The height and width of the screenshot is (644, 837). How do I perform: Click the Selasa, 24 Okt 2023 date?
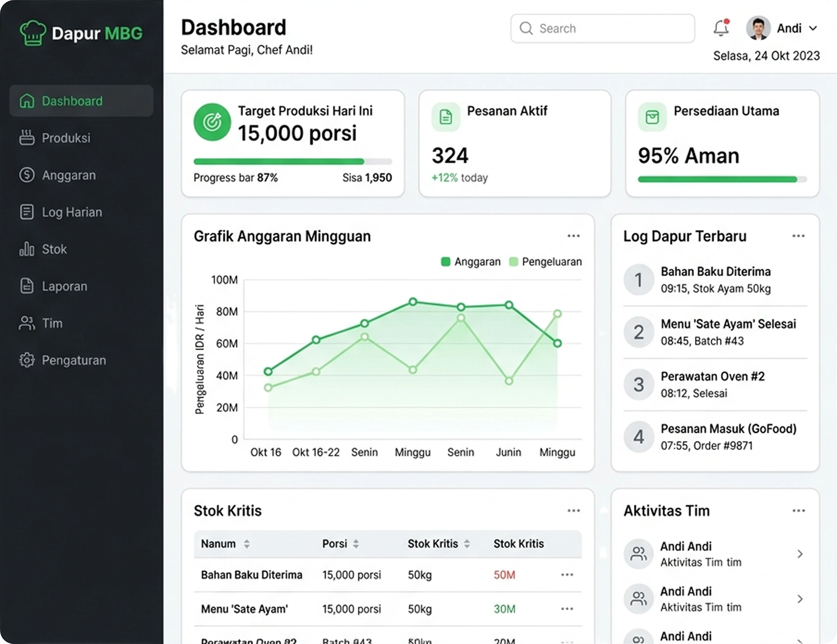tap(767, 56)
